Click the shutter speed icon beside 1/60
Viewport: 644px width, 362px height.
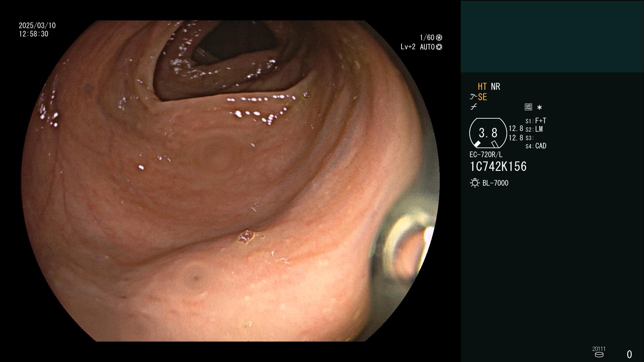(x=439, y=38)
